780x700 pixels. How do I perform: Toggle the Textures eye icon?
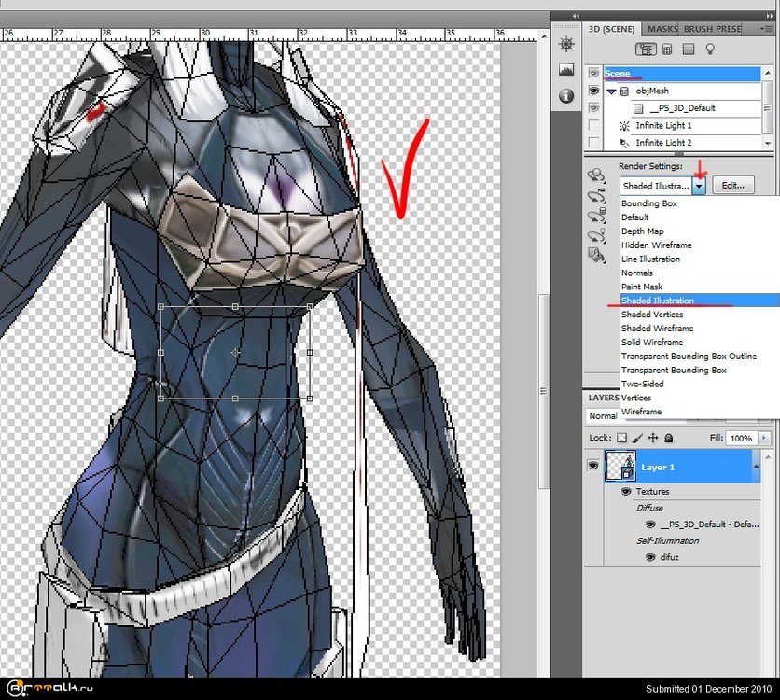point(626,492)
